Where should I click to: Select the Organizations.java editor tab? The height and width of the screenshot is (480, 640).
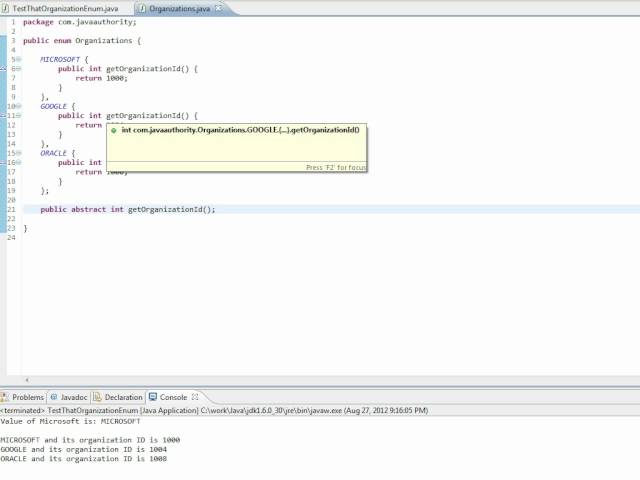[x=180, y=8]
